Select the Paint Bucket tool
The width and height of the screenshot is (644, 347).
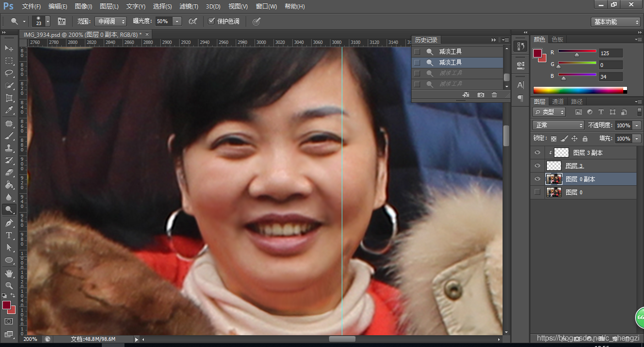point(9,185)
